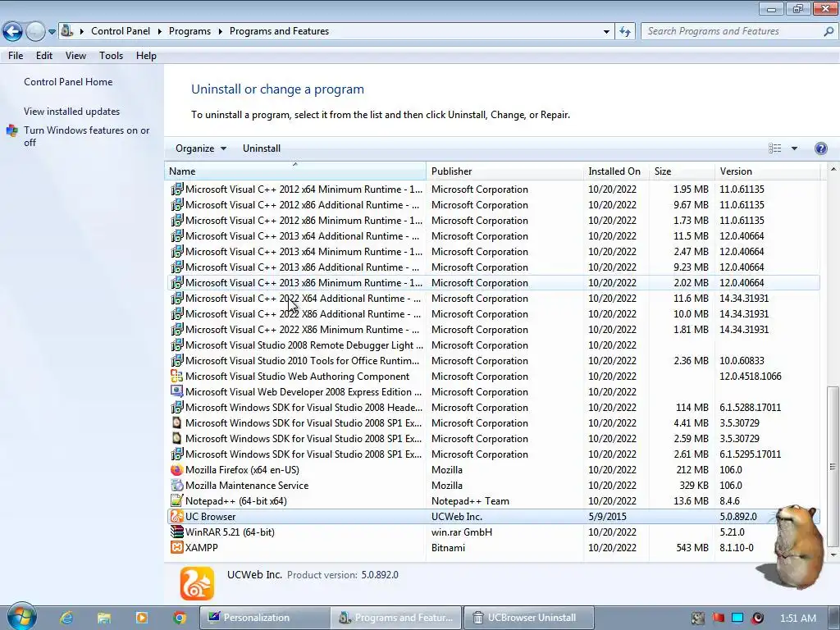Click the large UC Browser details pane icon

point(197,583)
